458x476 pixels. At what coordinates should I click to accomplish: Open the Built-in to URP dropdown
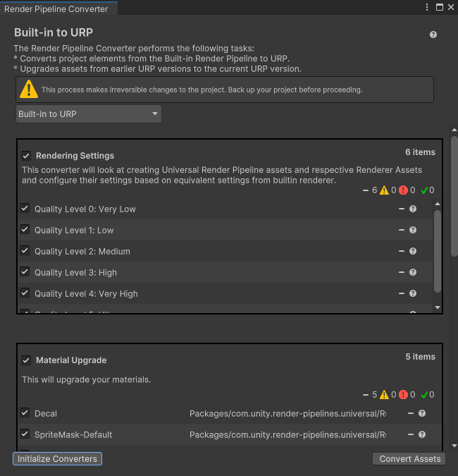pyautogui.click(x=88, y=114)
